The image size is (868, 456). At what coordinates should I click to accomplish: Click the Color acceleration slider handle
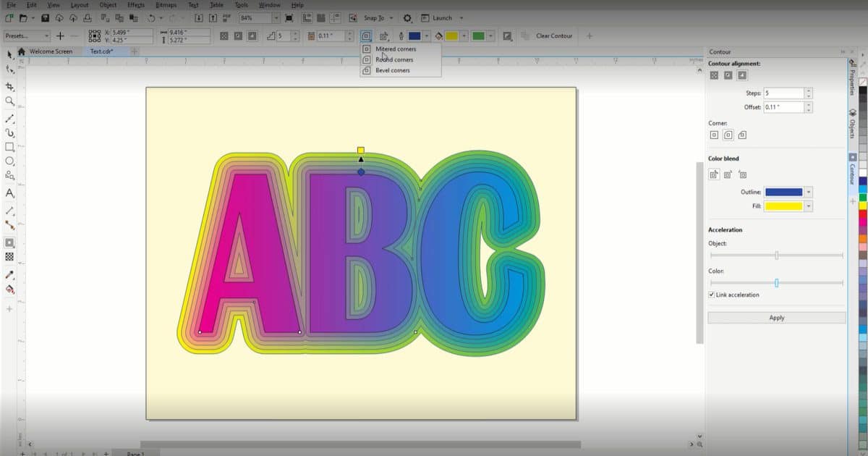coord(776,282)
